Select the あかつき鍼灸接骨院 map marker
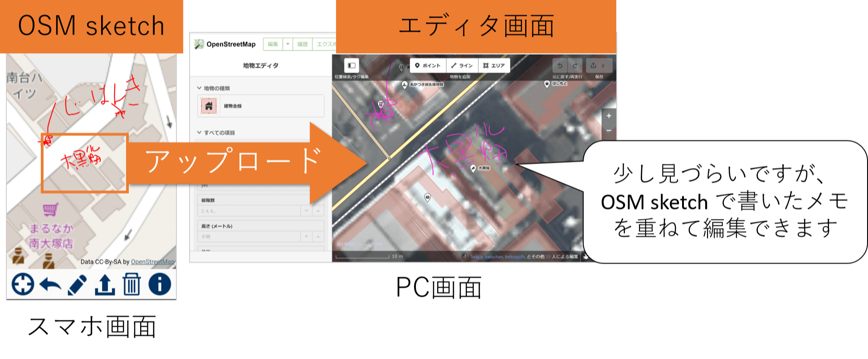This screenshot has height=359, width=868. (405, 84)
